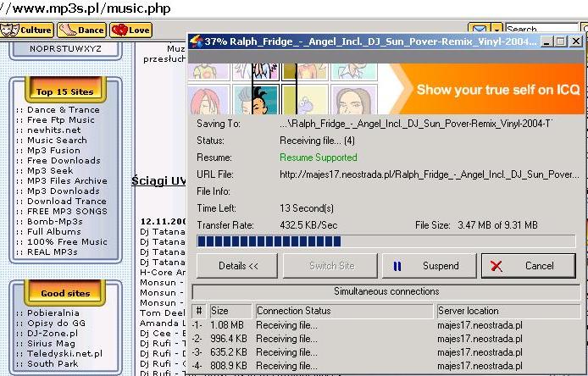This screenshot has height=376, width=588.
Task: Click the mail envelope icon in toolbar
Action: pos(480,29)
